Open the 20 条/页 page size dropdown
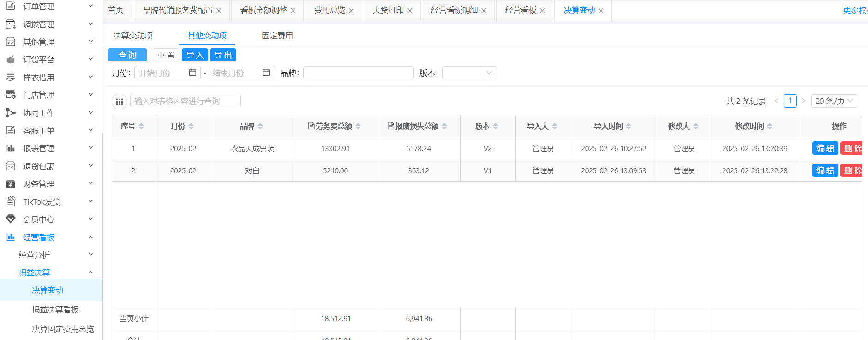The width and height of the screenshot is (868, 340). 834,101
